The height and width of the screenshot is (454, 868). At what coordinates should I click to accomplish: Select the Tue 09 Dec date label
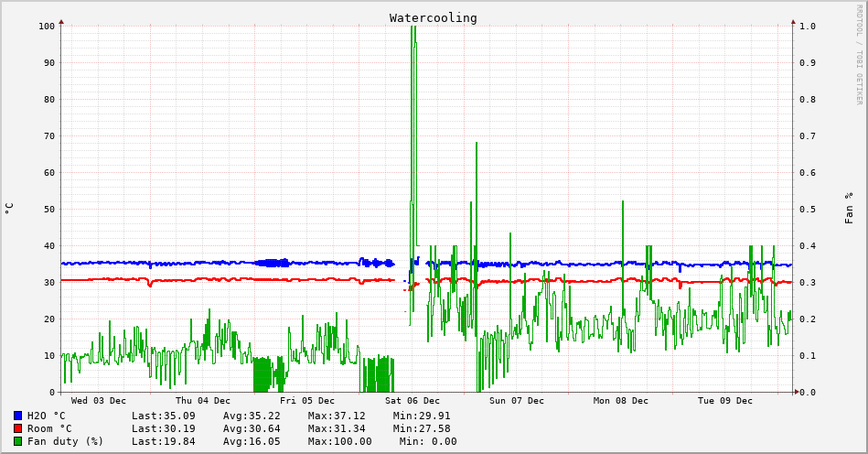point(725,401)
